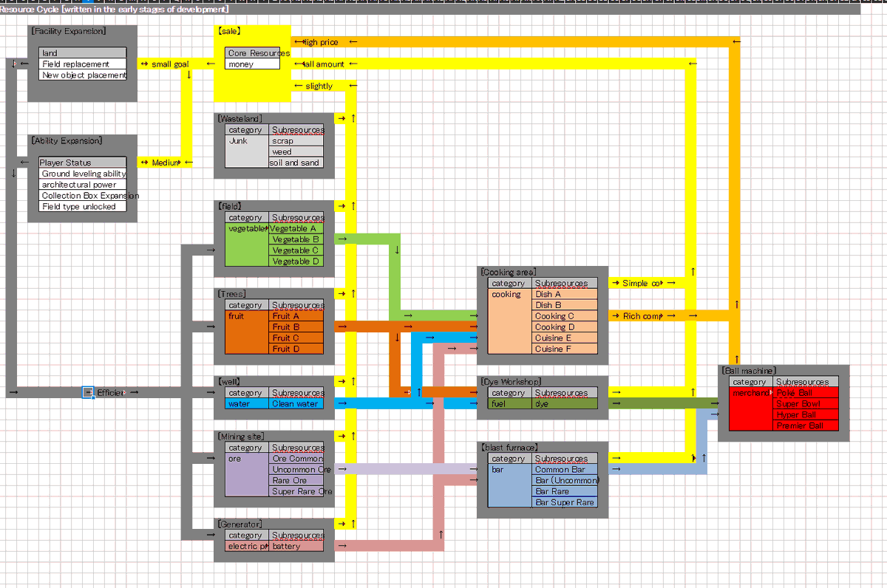This screenshot has width=887, height=588.
Task: Click the [Generator] header
Action: pos(239,524)
